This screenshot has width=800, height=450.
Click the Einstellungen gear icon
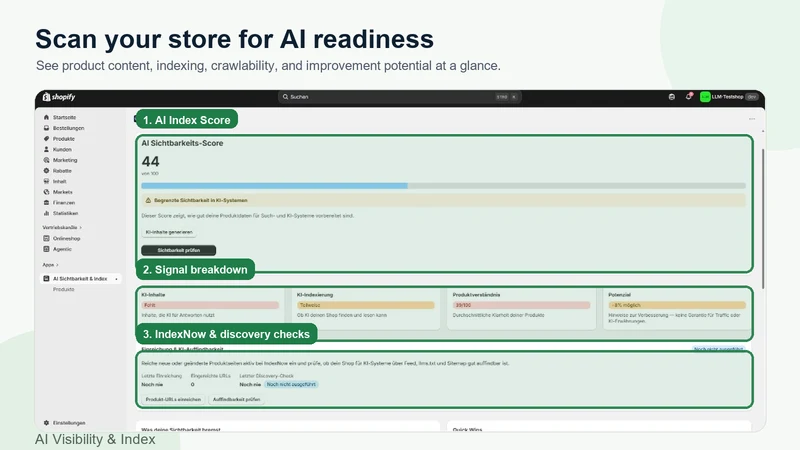coord(46,422)
